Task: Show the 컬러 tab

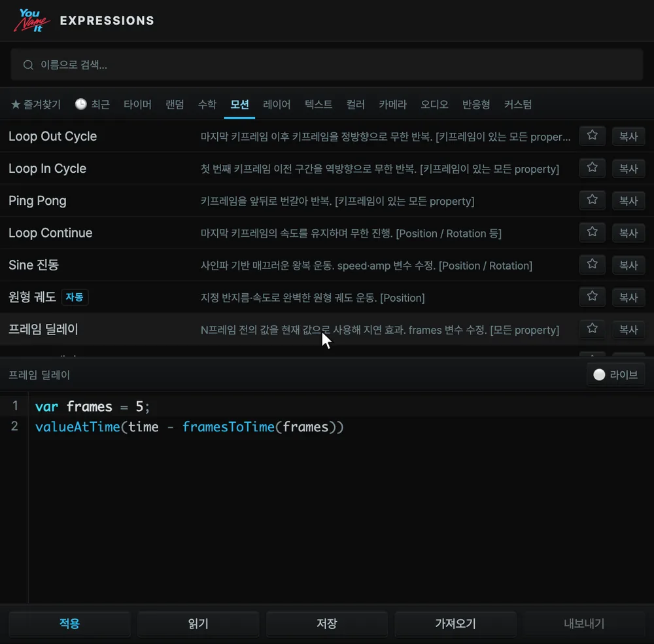Action: pyautogui.click(x=355, y=104)
